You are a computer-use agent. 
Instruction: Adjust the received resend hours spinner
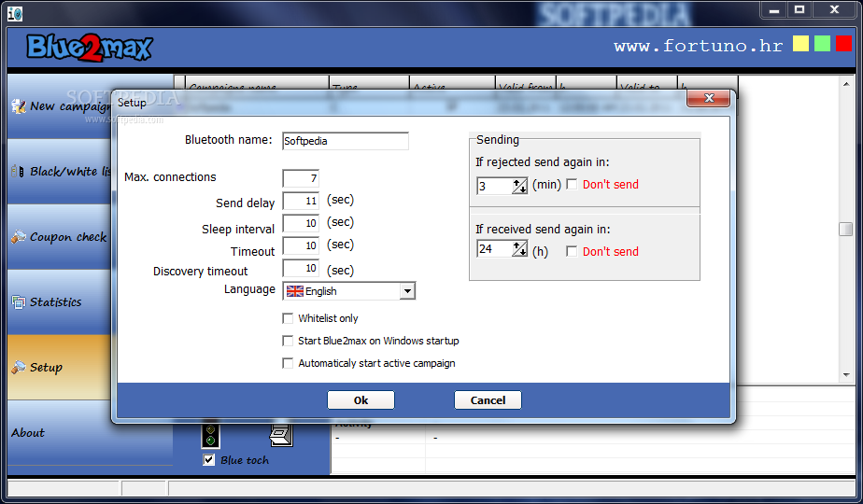[x=519, y=248]
